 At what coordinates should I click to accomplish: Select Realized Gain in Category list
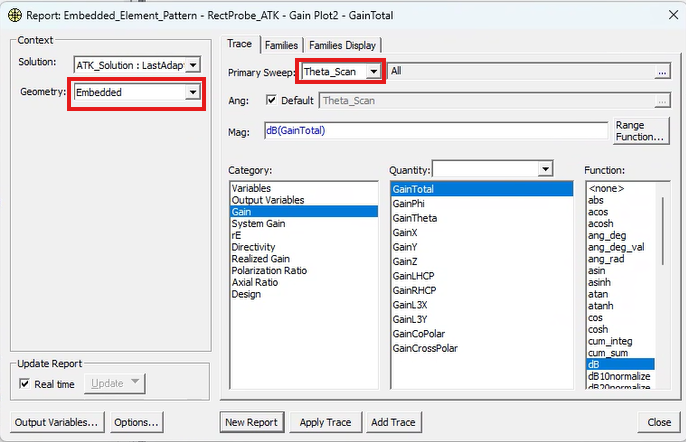pyautogui.click(x=260, y=259)
